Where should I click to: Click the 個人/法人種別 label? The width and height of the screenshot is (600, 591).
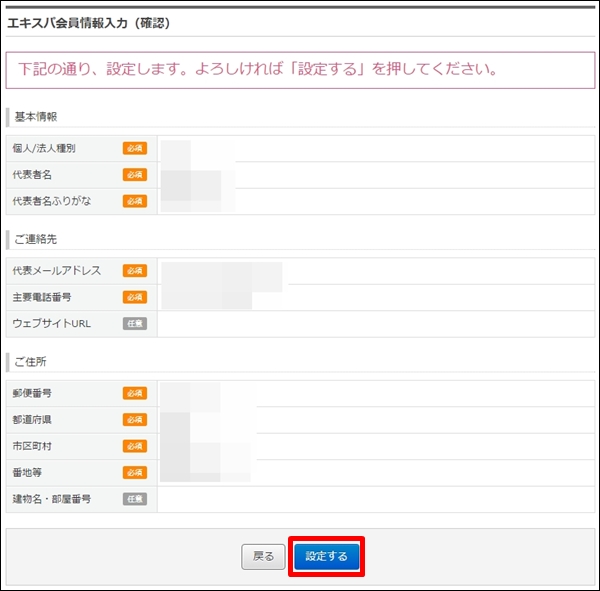point(44,148)
